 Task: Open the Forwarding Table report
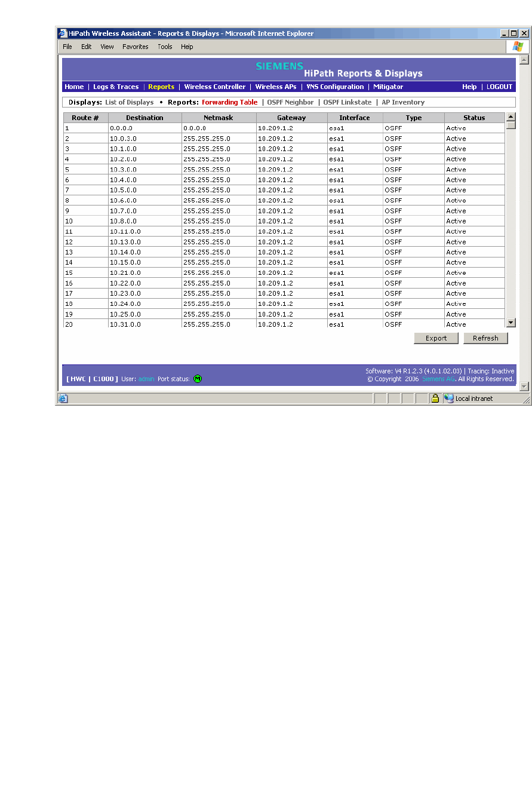tap(230, 102)
